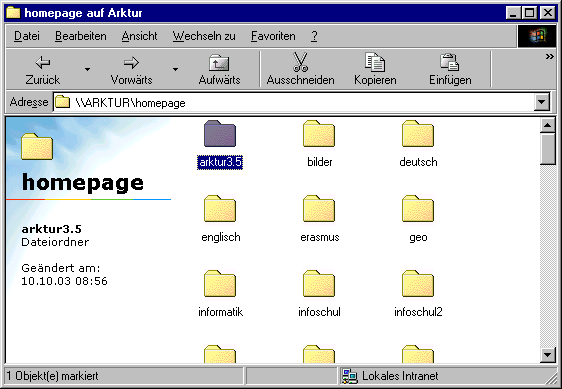Open the Favoriten menu
The image size is (562, 389).
[273, 36]
